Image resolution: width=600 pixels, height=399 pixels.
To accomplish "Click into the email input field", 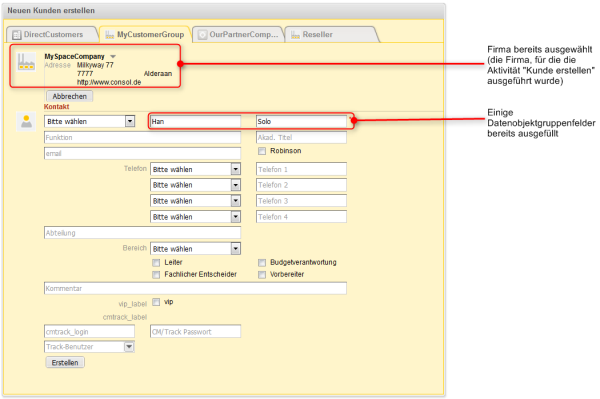I will 142,153.
